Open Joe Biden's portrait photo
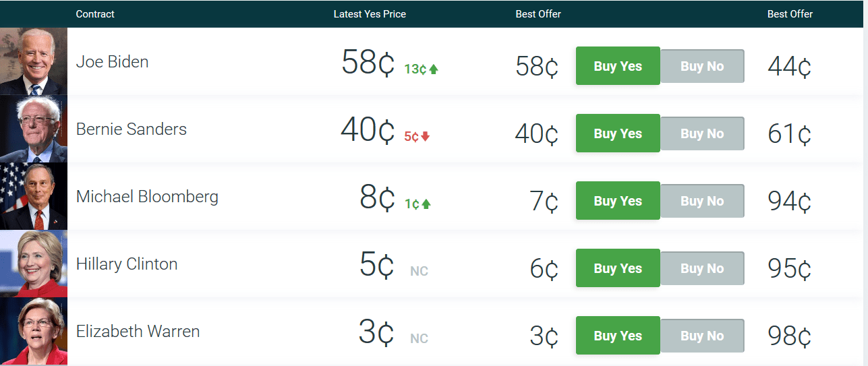868x366 pixels. coord(34,61)
